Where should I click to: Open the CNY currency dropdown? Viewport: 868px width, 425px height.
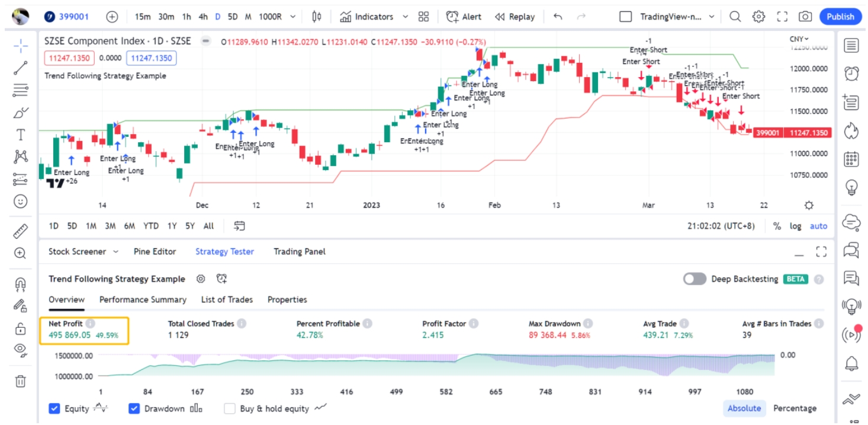pos(799,39)
